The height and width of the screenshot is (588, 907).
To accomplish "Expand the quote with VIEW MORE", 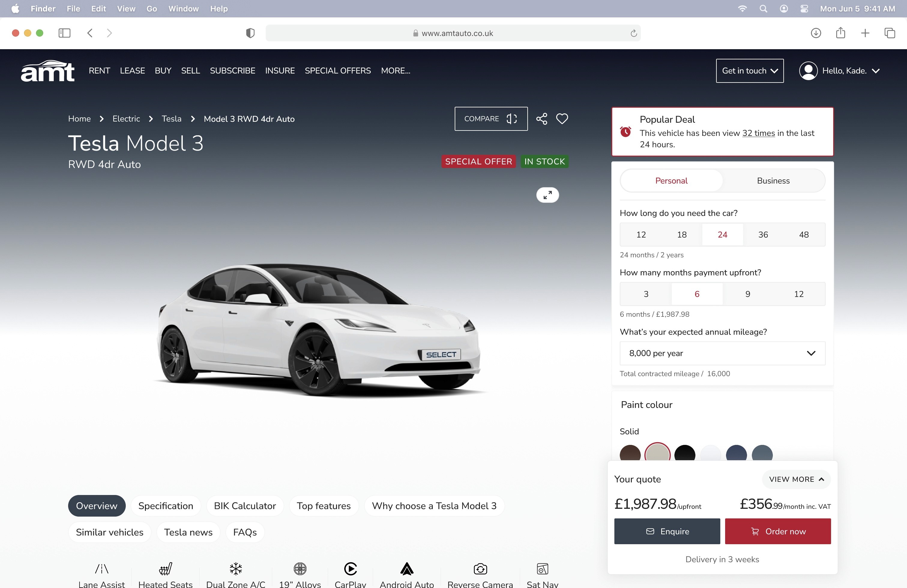I will tap(796, 479).
